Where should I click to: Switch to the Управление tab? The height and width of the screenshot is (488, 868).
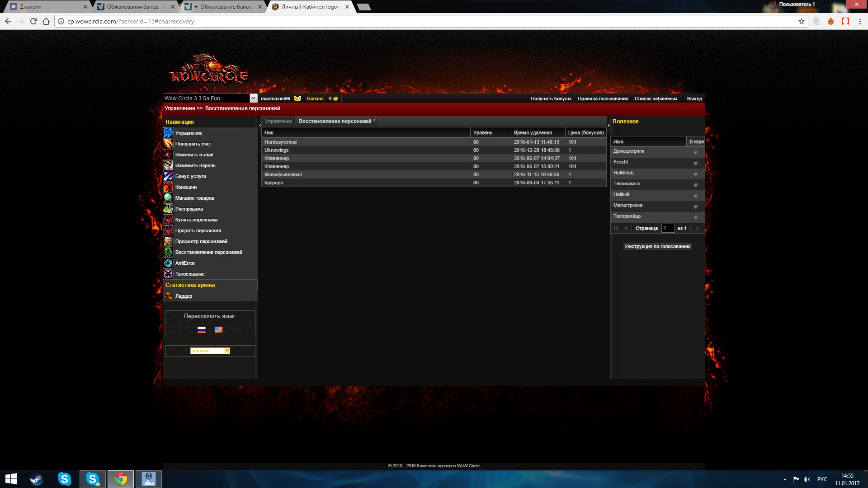(x=278, y=121)
